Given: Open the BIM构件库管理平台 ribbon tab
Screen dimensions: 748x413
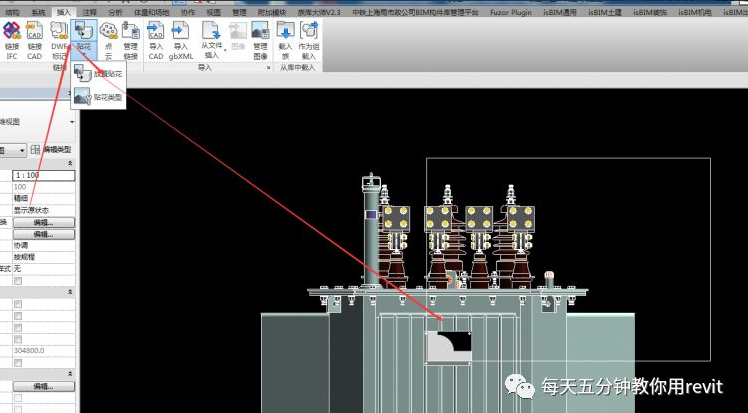Looking at the screenshot, I should click(x=415, y=12).
